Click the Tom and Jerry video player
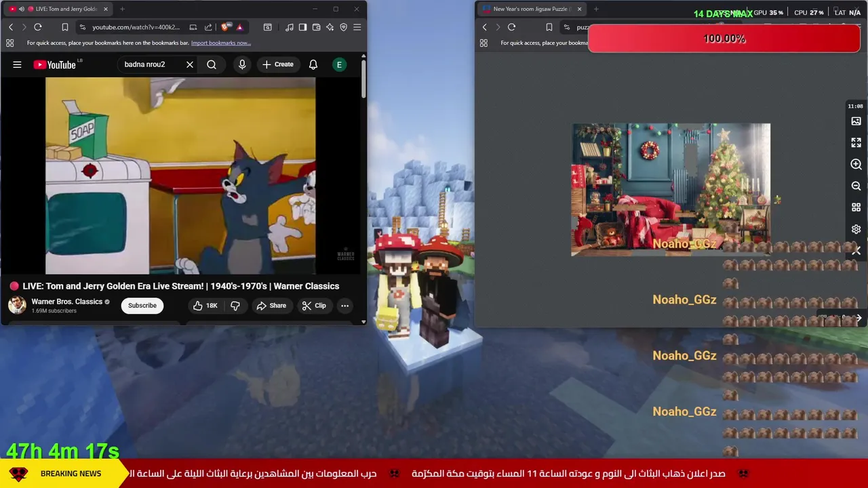 [x=180, y=176]
